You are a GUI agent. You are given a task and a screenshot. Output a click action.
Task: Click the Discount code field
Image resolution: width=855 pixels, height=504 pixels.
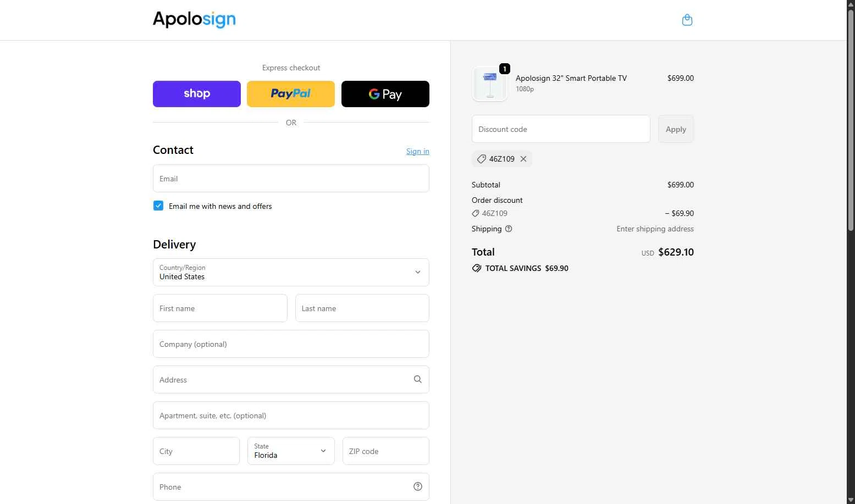click(x=561, y=129)
